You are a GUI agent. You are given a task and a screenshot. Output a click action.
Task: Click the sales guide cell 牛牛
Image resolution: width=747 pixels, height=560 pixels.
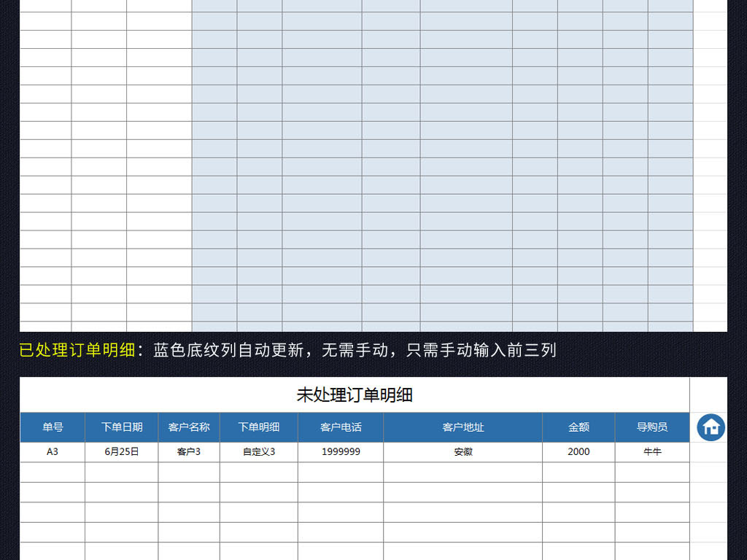(x=652, y=452)
